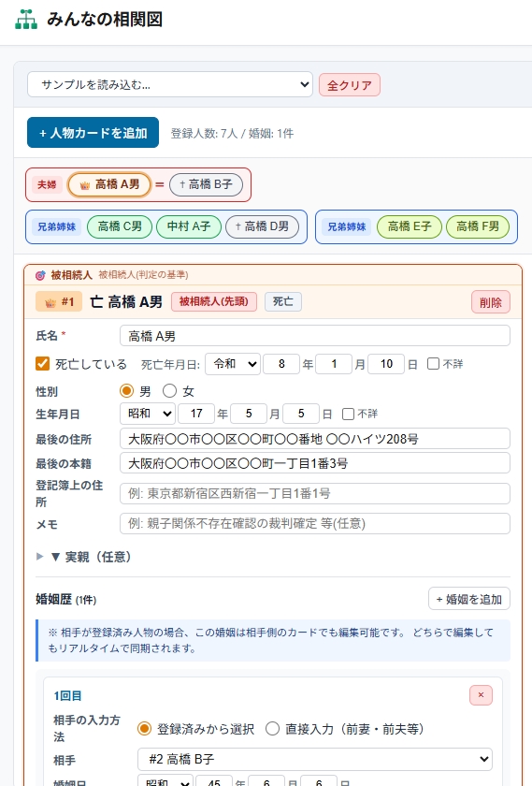This screenshot has height=786, width=532.
Task: Check 不詳 for the birth date
Action: coord(348,414)
